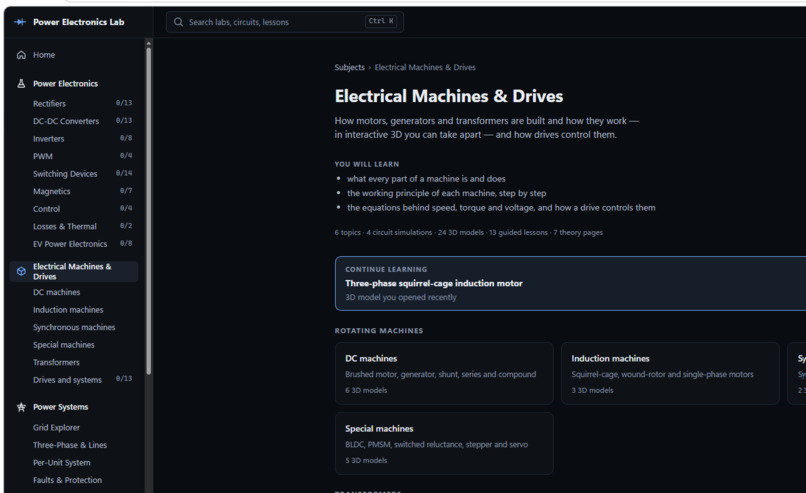Click the Subjects breadcrumb link
Screen dimensions: 806x493
(x=350, y=67)
